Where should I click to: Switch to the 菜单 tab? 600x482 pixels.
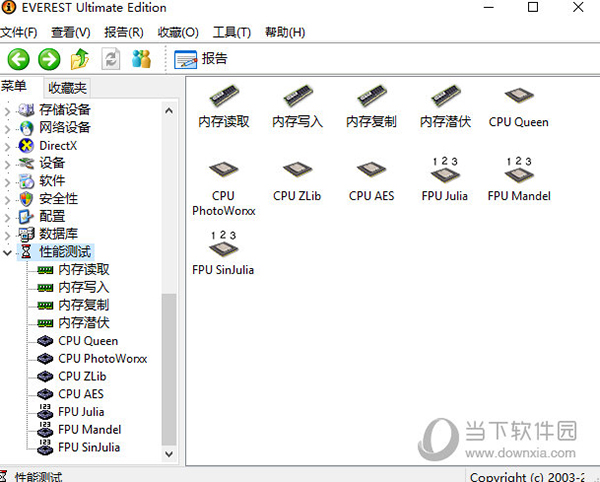(14, 86)
